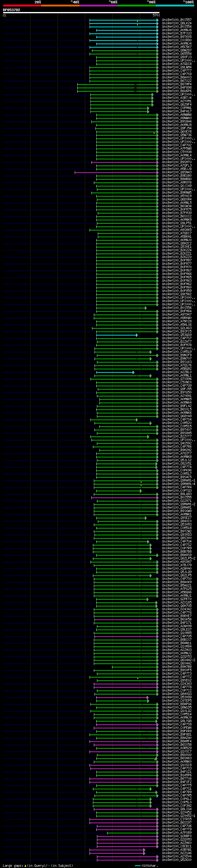Click the 'Large gaps' legend text
Screen dimensions: 197x868
pos(13,865)
